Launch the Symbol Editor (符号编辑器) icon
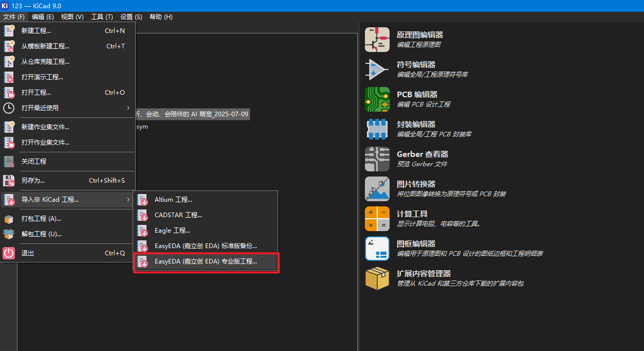Screen dimensions: 644x351 377,69
